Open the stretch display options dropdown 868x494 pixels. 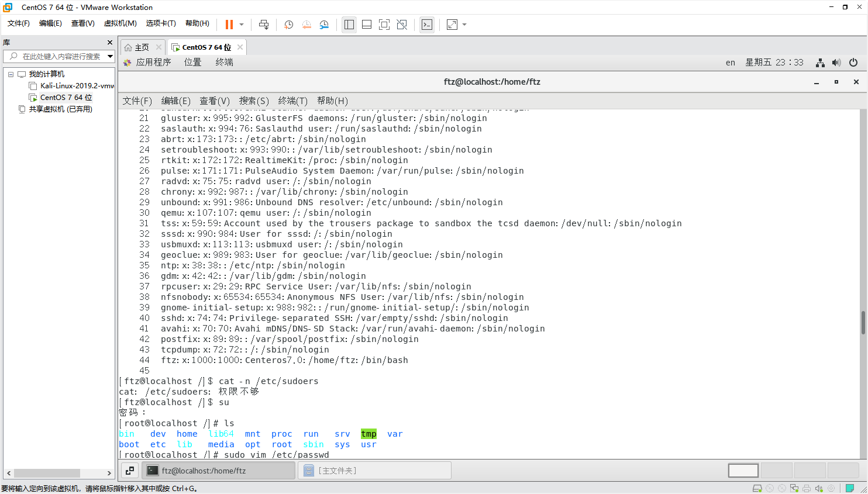pyautogui.click(x=464, y=25)
